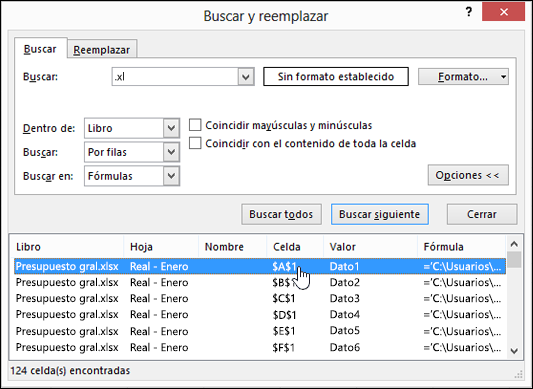
Task: Click the results list scroll down arrow
Action: [x=514, y=351]
